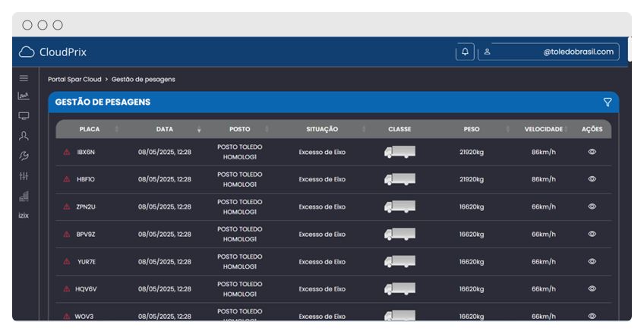Open the @toledobrasil.com user account button
Viewport: 644px width, 334px height.
tap(548, 52)
